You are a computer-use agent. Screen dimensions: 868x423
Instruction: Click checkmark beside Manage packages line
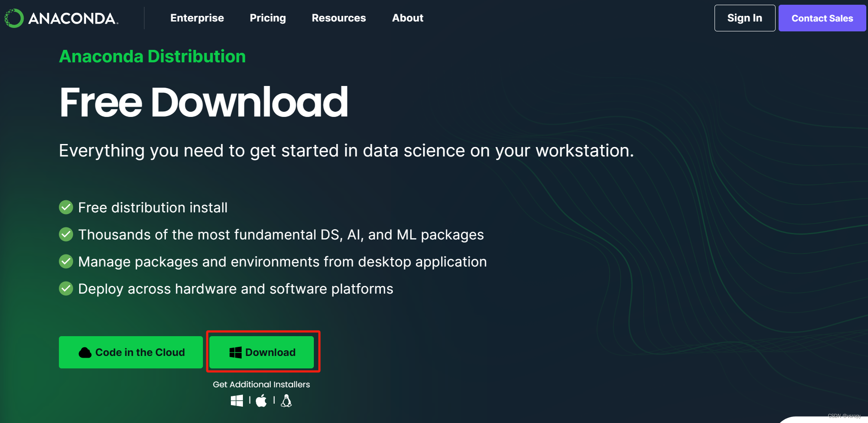click(66, 261)
